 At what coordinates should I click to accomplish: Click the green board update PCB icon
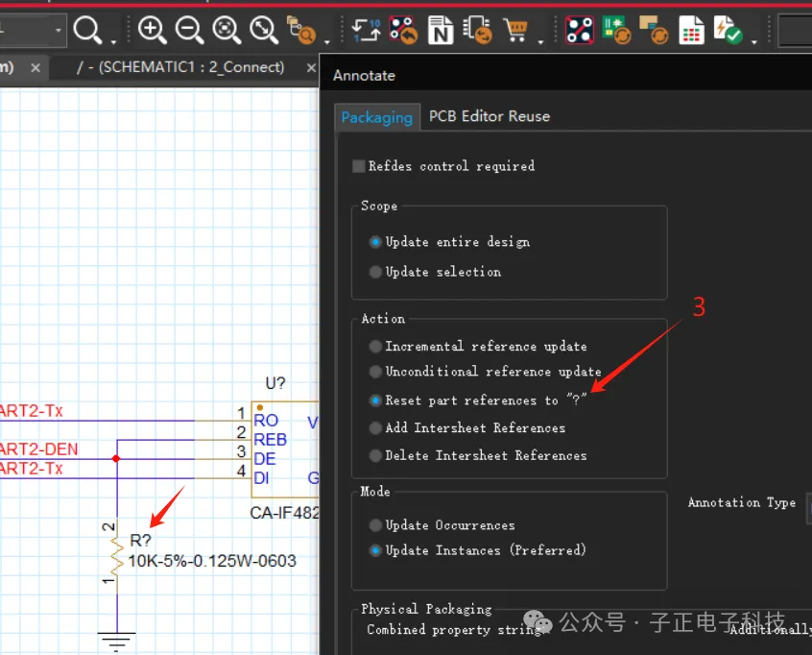point(616,30)
